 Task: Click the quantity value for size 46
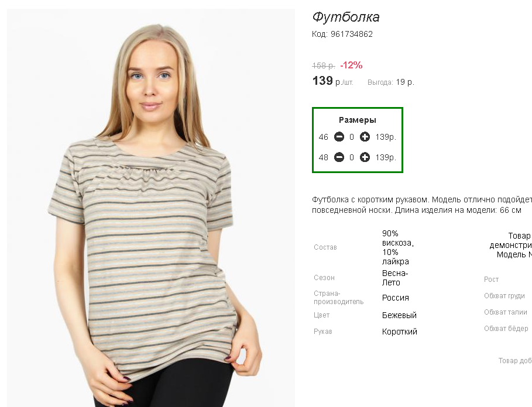tap(352, 137)
